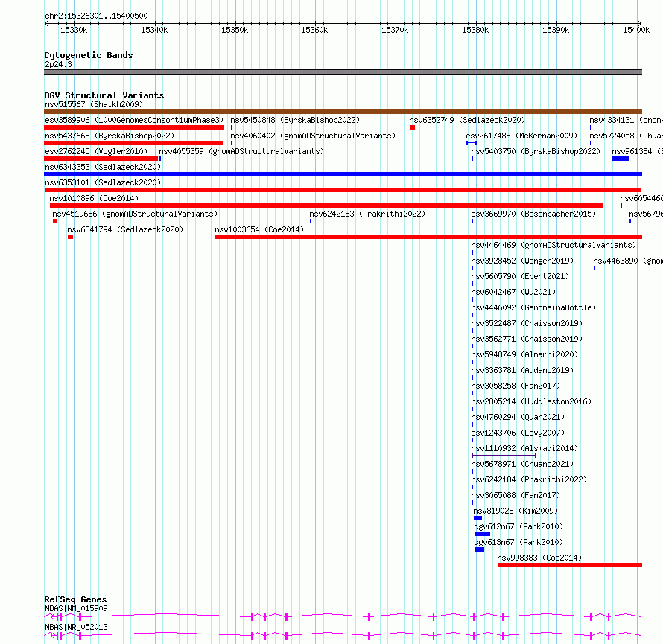Click the 2p24.3 cytogenetic band label

[x=58, y=64]
